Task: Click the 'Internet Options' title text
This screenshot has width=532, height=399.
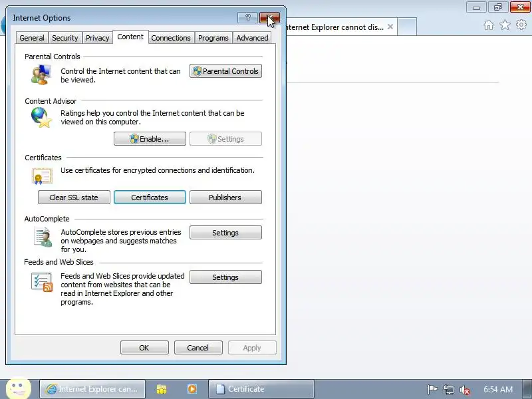Action: [x=42, y=18]
